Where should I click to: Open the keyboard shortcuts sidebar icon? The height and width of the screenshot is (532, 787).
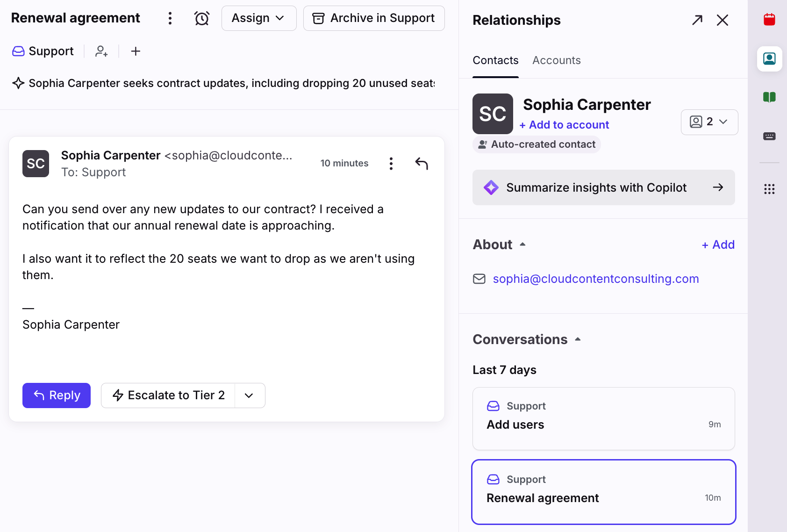pyautogui.click(x=769, y=136)
